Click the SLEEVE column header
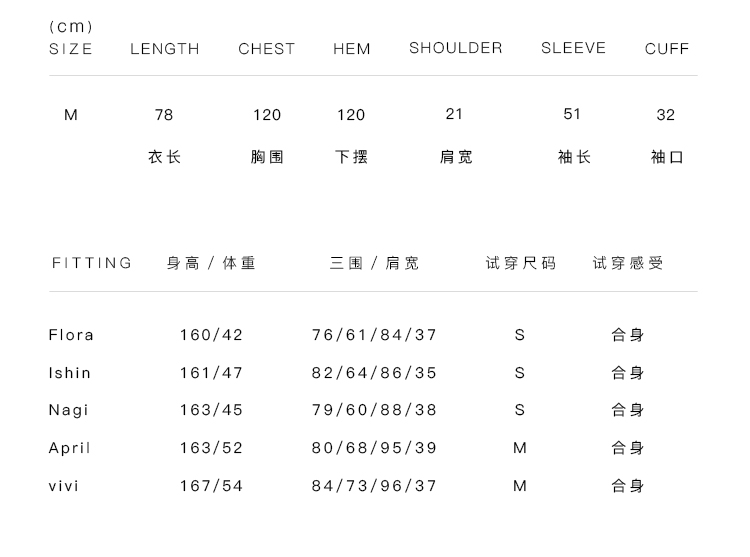The image size is (750, 557). click(574, 48)
